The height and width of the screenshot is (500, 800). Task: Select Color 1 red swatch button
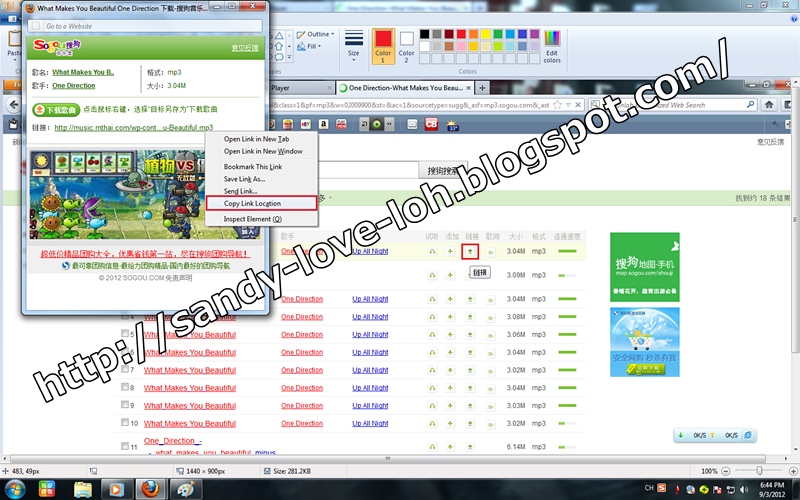383,46
